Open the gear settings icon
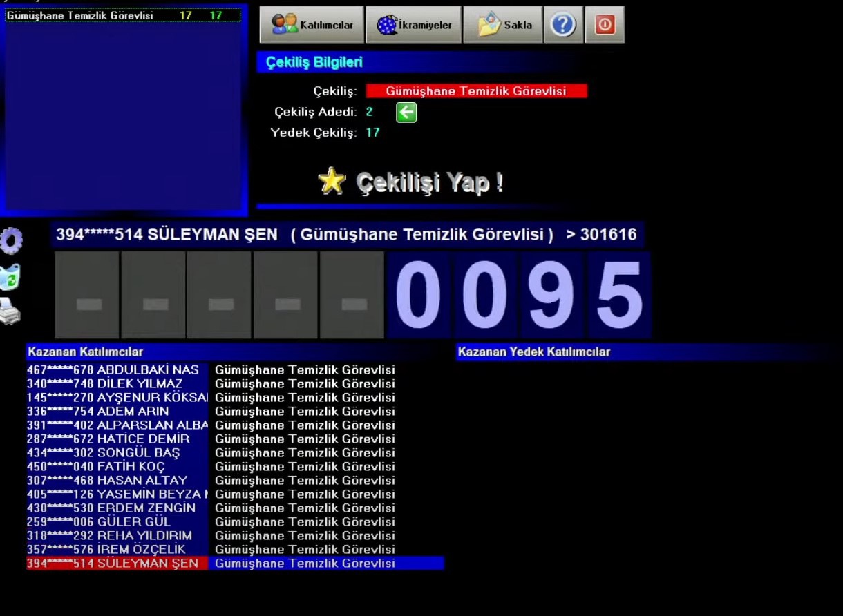 pyautogui.click(x=11, y=241)
